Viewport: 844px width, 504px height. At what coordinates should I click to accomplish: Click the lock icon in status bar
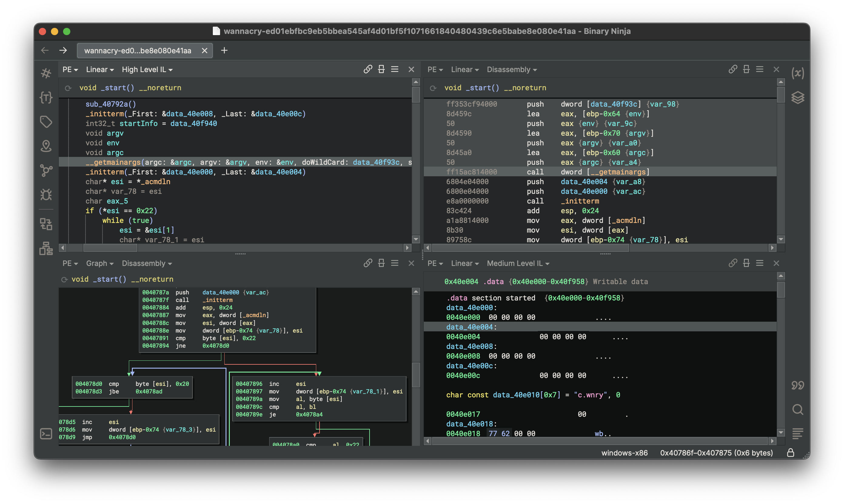click(x=790, y=453)
